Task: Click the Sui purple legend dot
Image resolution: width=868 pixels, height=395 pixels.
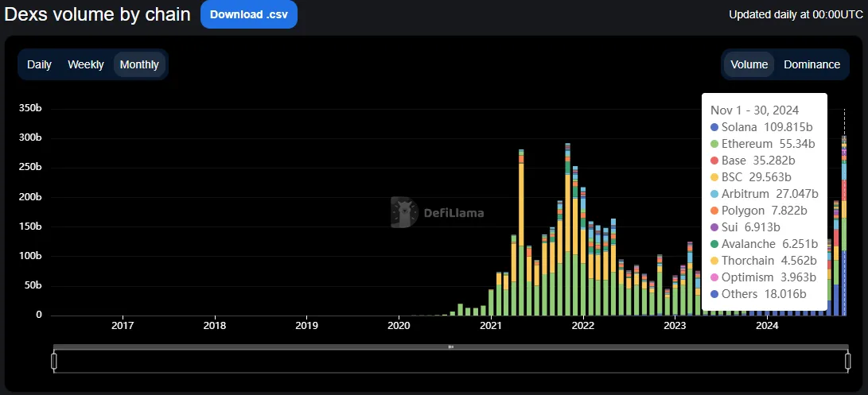Action: coord(714,227)
